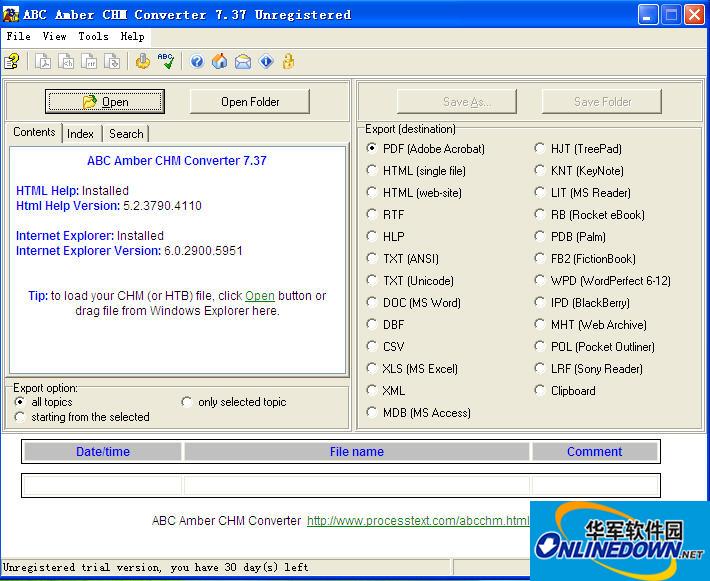Select RB (Rocket eBook) export format
Image resolution: width=710 pixels, height=581 pixels.
[590, 215]
